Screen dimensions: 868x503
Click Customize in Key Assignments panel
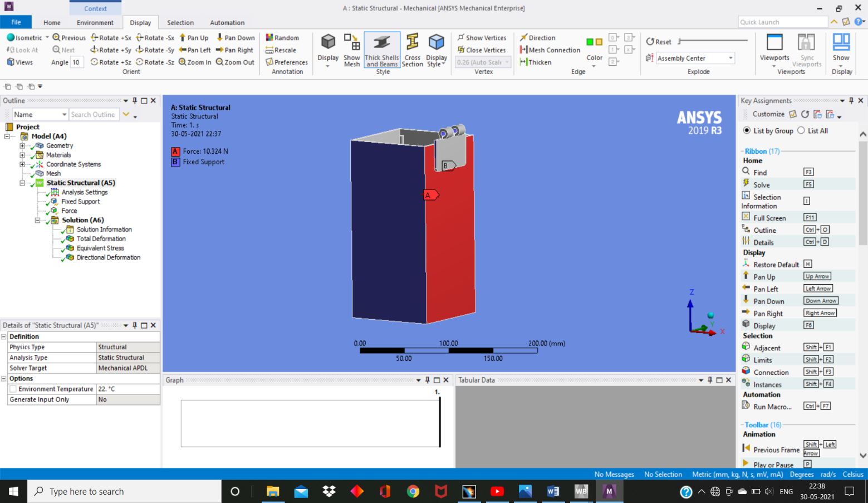click(768, 114)
